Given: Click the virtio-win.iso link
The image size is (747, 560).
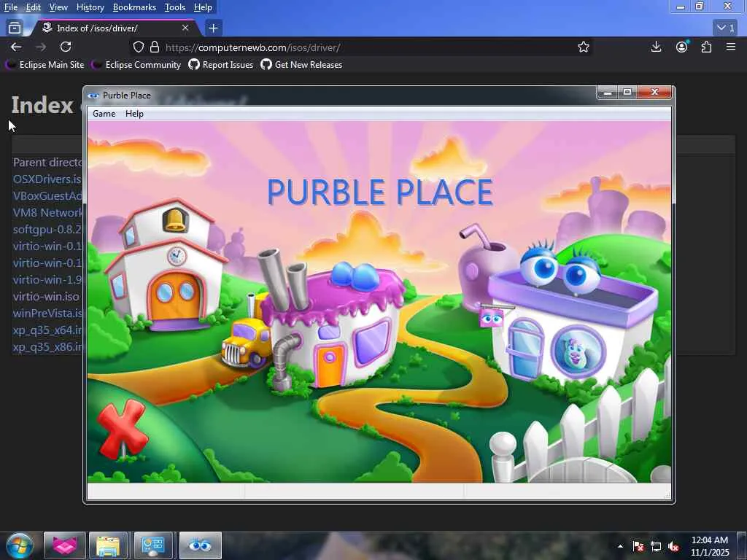Looking at the screenshot, I should 46,296.
